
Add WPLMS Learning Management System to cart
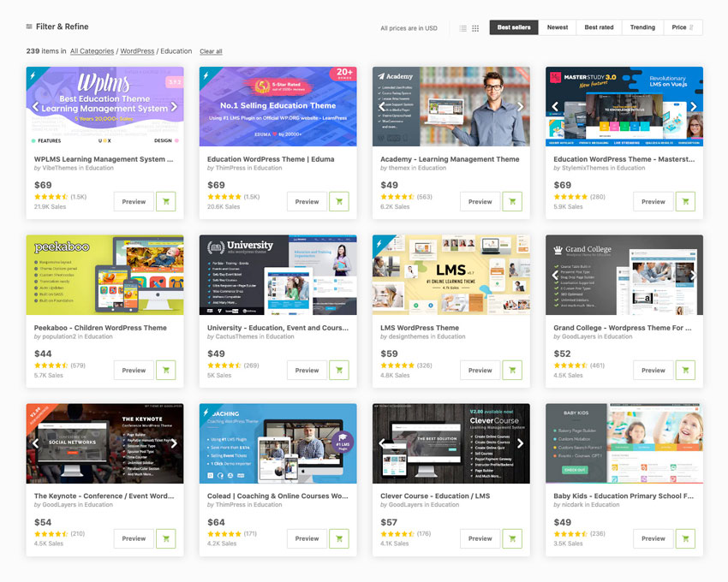click(x=166, y=202)
